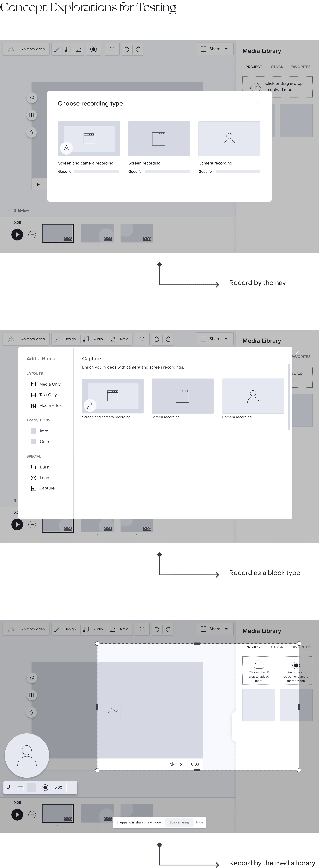Switch to the STOCK tab in top Media Library
The width and height of the screenshot is (319, 868).
pyautogui.click(x=277, y=67)
